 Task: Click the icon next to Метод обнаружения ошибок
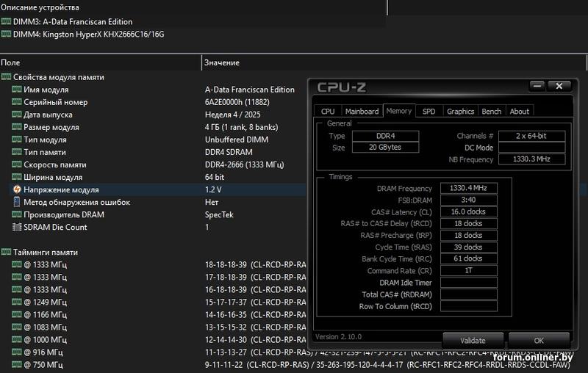[17, 202]
